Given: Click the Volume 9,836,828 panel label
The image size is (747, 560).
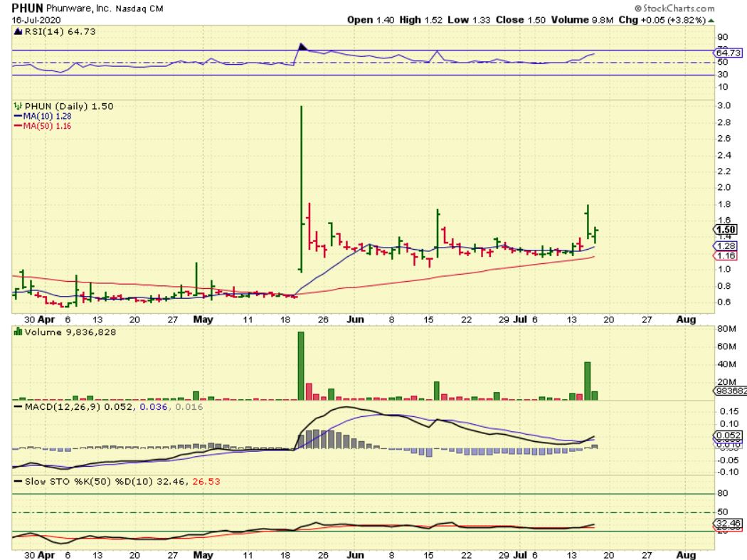Looking at the screenshot, I should pos(70,332).
